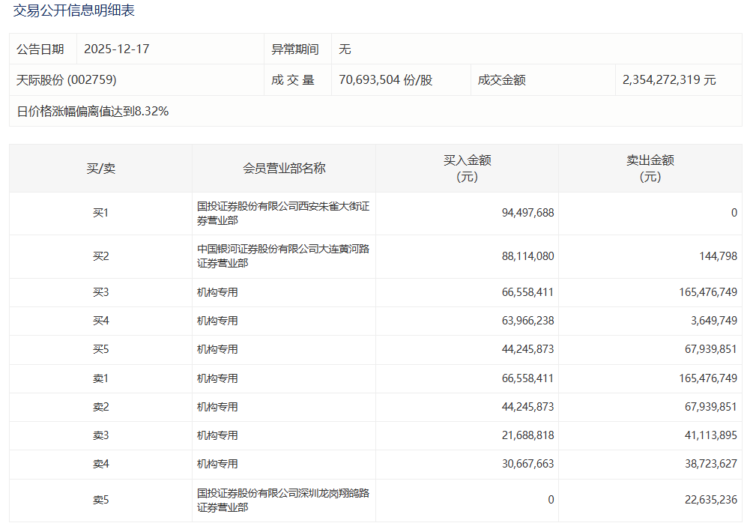
Task: Click the turnover amount 2,354,272,319 元
Action: point(669,79)
